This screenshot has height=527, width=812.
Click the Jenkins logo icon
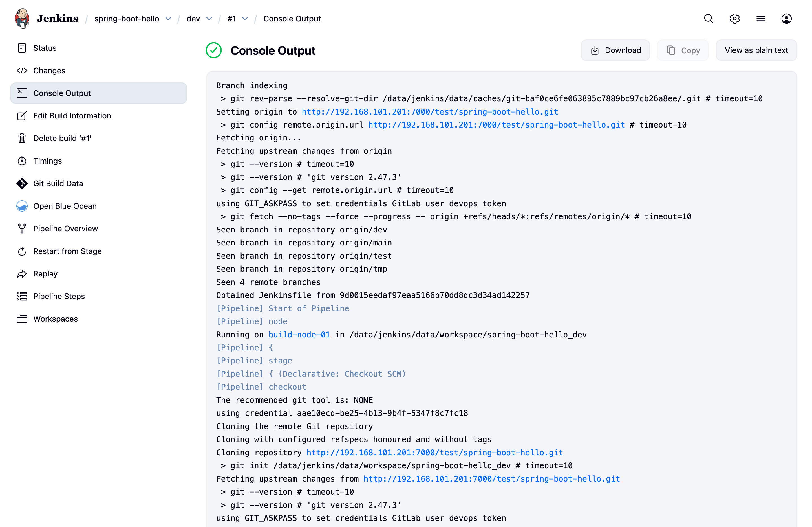click(x=22, y=18)
